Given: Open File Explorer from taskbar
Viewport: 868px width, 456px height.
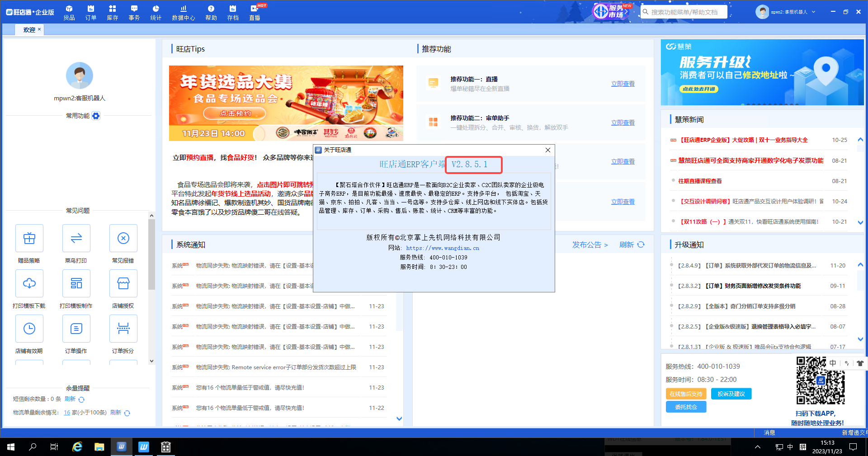Looking at the screenshot, I should point(99,447).
